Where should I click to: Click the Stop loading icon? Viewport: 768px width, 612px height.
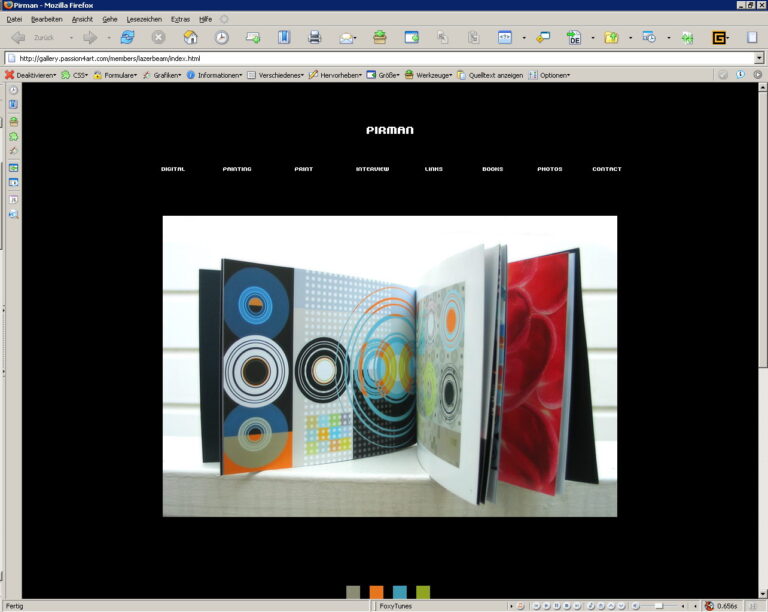pyautogui.click(x=158, y=37)
